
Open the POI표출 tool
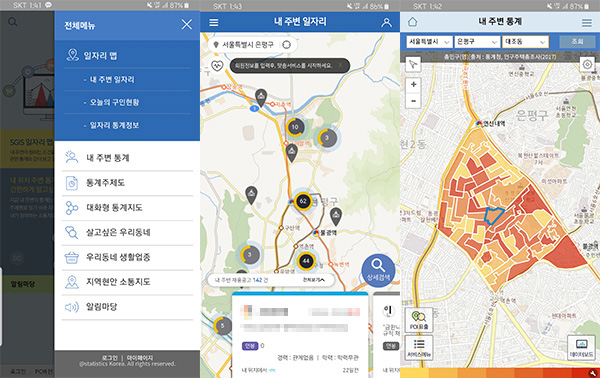[x=419, y=320]
